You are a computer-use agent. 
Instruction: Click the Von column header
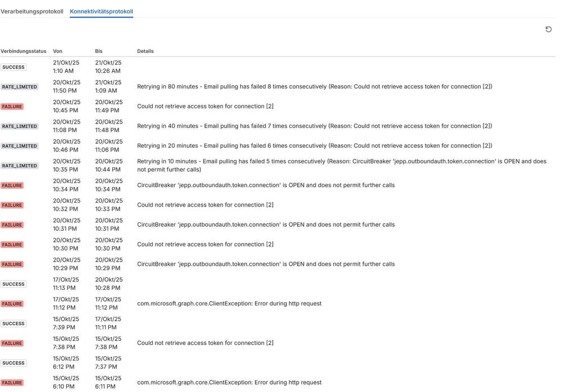tap(58, 51)
